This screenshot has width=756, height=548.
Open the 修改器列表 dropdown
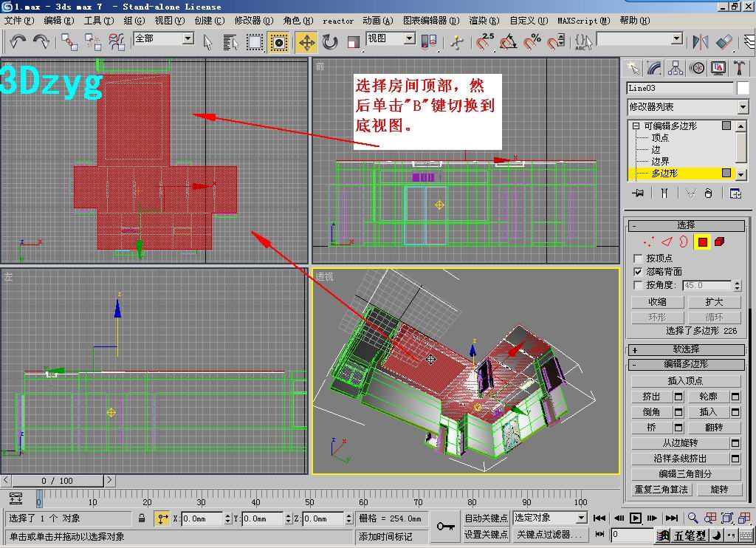click(742, 107)
